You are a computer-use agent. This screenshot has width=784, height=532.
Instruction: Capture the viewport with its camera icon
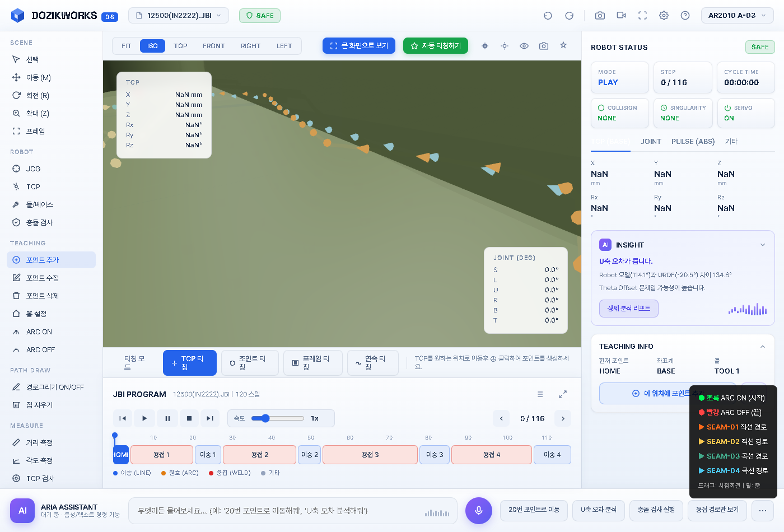coord(544,46)
